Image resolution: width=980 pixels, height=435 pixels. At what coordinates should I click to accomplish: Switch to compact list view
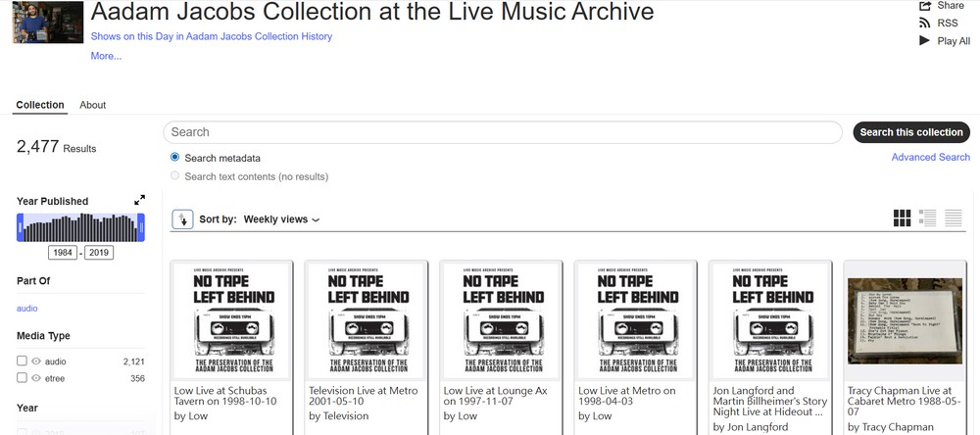click(954, 217)
